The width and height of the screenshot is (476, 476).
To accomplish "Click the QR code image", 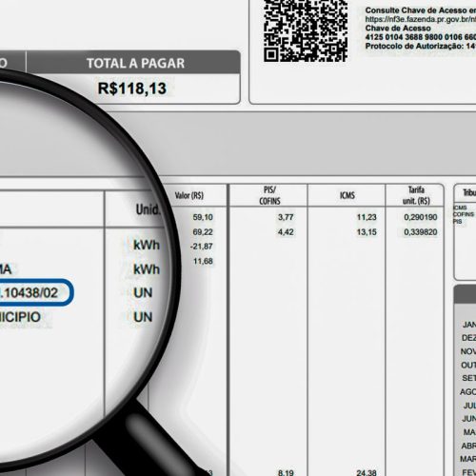I will click(x=306, y=30).
